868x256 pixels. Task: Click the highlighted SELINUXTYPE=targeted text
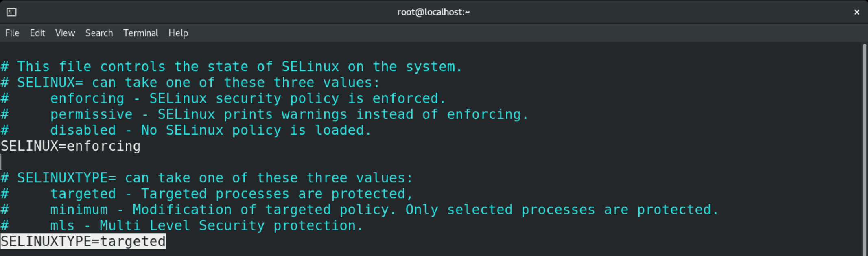tap(83, 241)
